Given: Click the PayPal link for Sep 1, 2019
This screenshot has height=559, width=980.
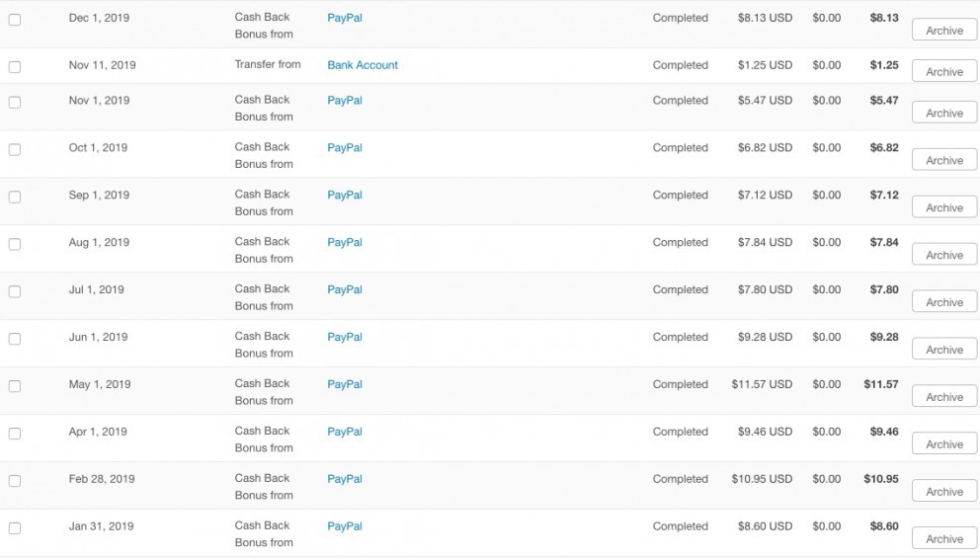Looking at the screenshot, I should coord(345,195).
